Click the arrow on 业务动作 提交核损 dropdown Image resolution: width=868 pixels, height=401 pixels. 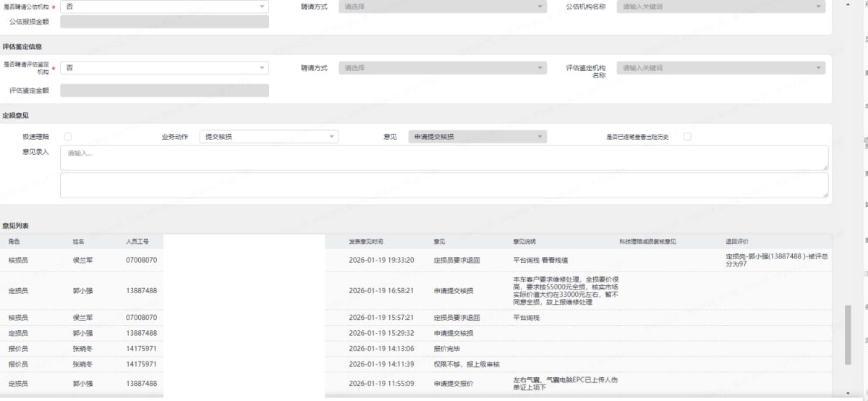tap(331, 137)
